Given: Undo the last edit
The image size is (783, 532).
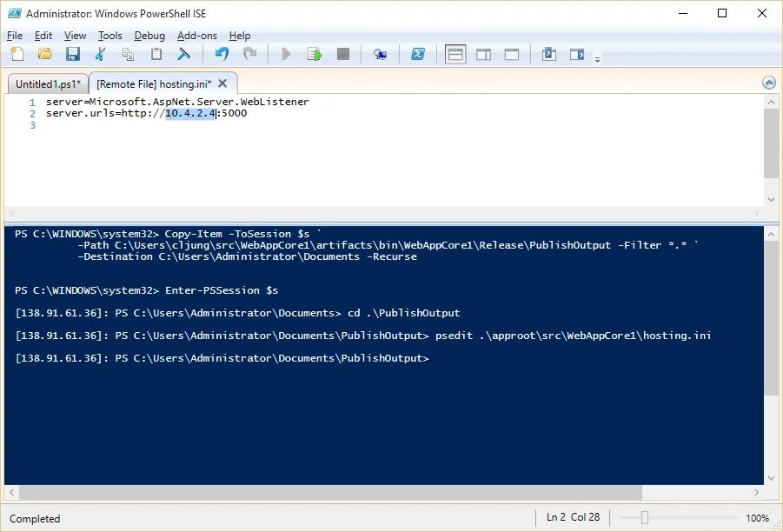Looking at the screenshot, I should tap(222, 53).
